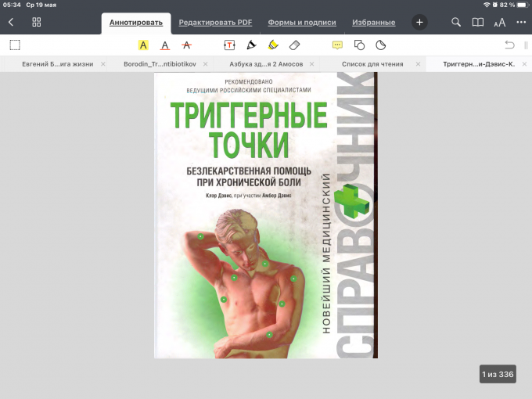
Task: Open the three-dot more options menu
Action: click(x=521, y=23)
